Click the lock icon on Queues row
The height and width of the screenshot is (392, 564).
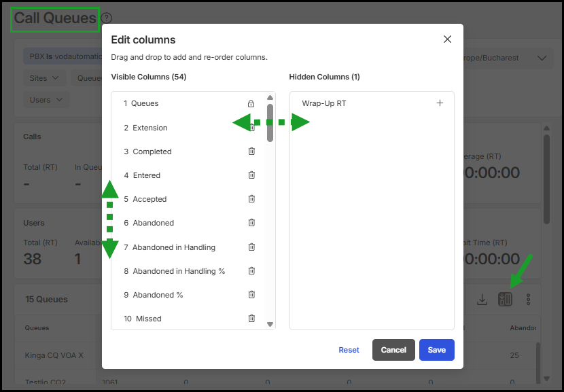pos(251,104)
